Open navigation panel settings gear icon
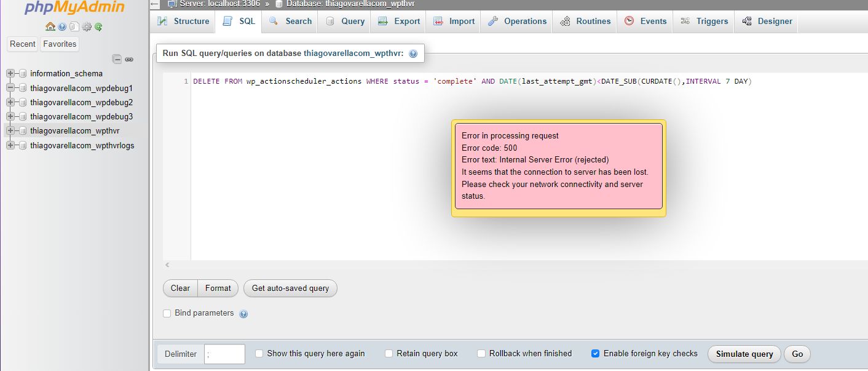 pos(87,26)
